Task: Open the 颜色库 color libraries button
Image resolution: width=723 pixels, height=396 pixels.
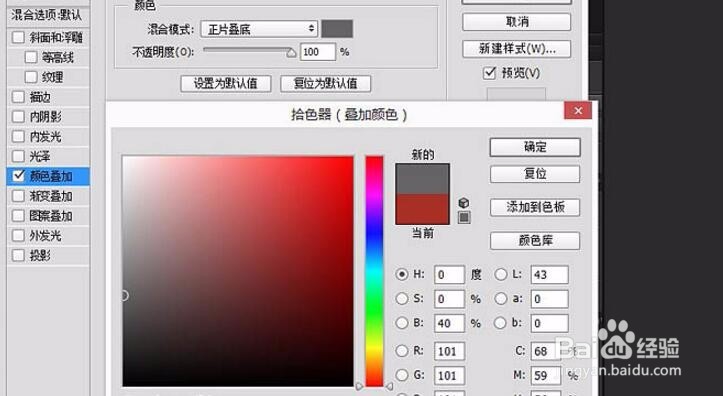Action: tap(535, 241)
